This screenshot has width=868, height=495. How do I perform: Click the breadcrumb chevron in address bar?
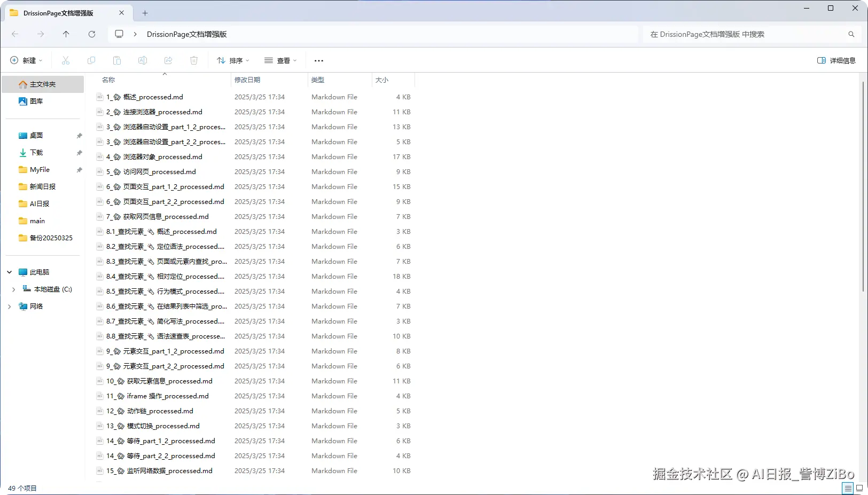[x=135, y=34]
